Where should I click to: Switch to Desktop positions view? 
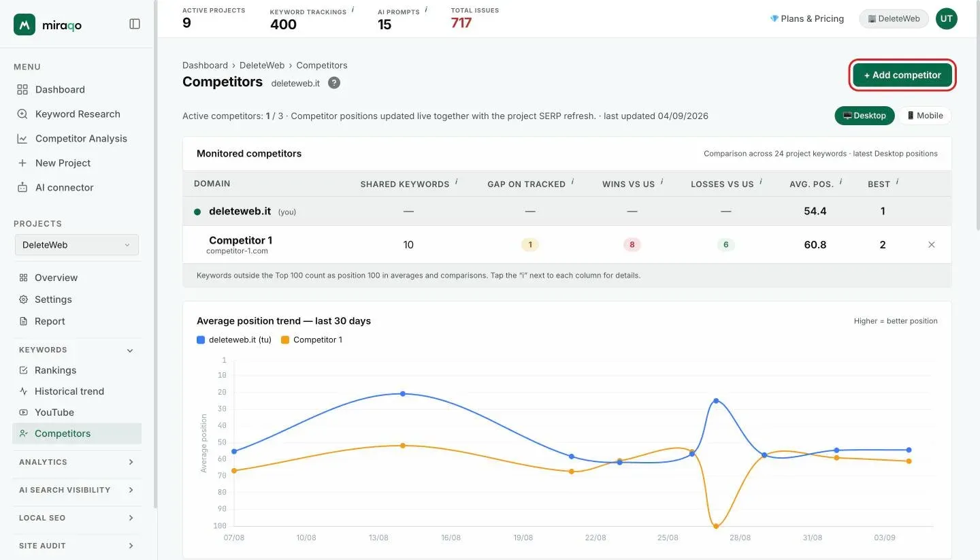(x=864, y=116)
